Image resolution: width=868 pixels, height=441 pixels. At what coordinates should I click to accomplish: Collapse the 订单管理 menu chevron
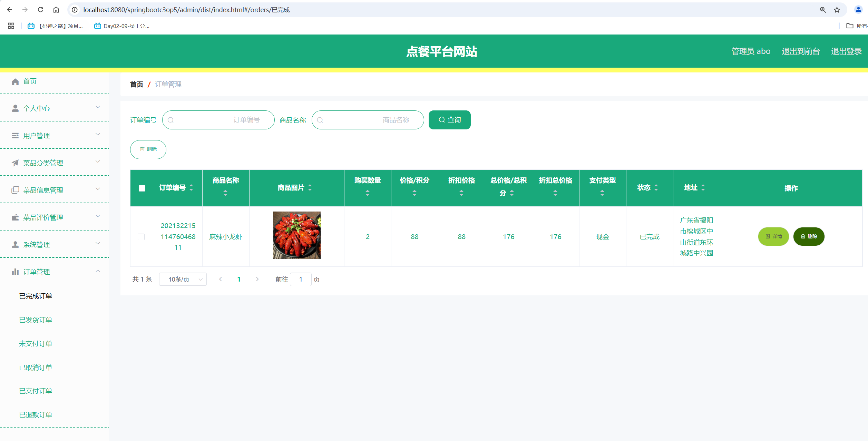click(98, 271)
